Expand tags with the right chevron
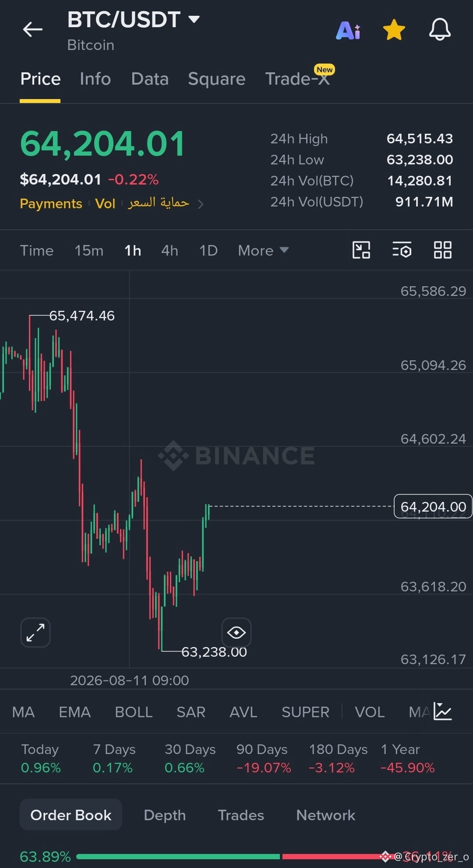Viewport: 473px width, 868px height. point(201,204)
